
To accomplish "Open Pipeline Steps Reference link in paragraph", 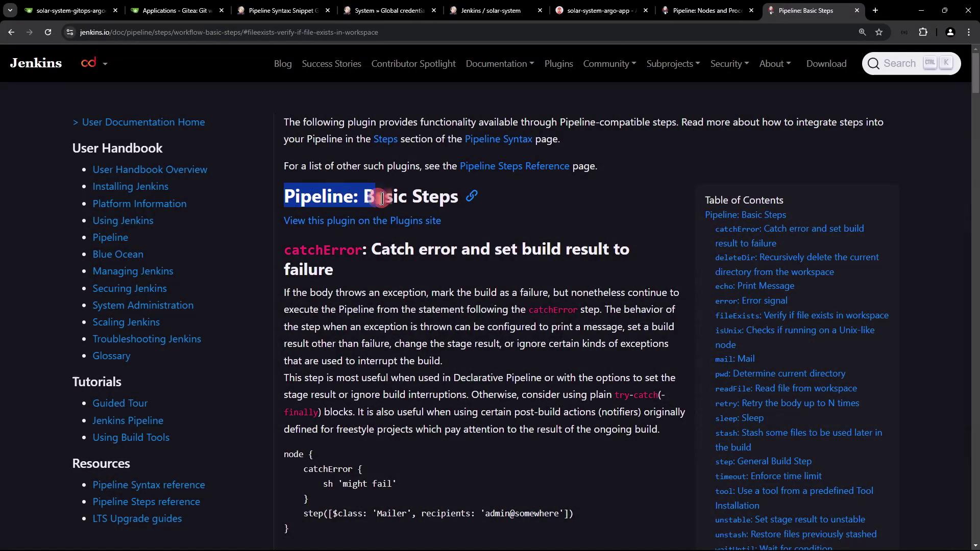I will pos(514,166).
